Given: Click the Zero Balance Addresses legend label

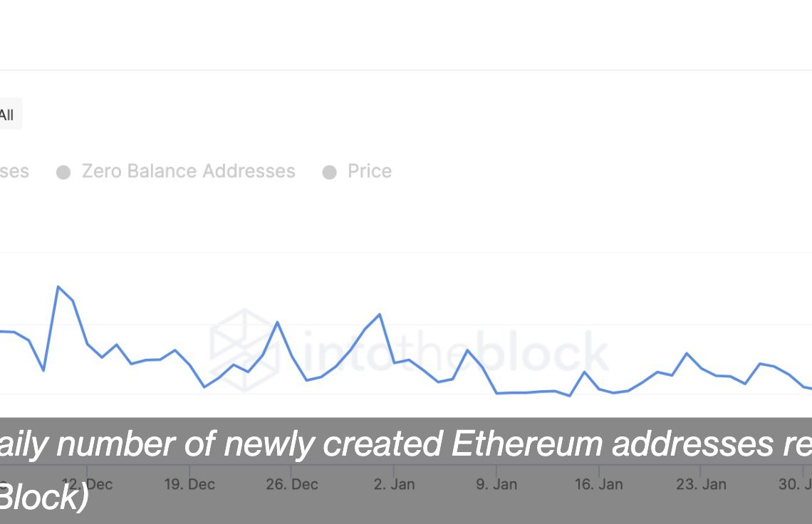Looking at the screenshot, I should pyautogui.click(x=188, y=172).
